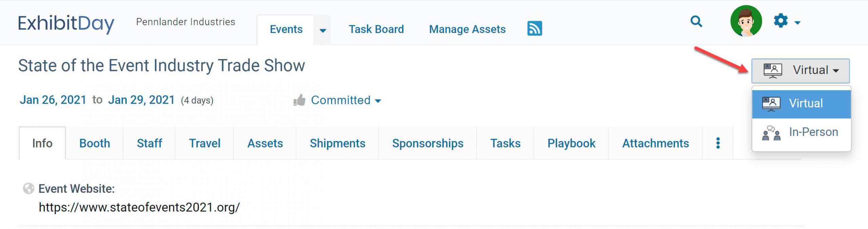Open the Sponsorships tab

[428, 143]
